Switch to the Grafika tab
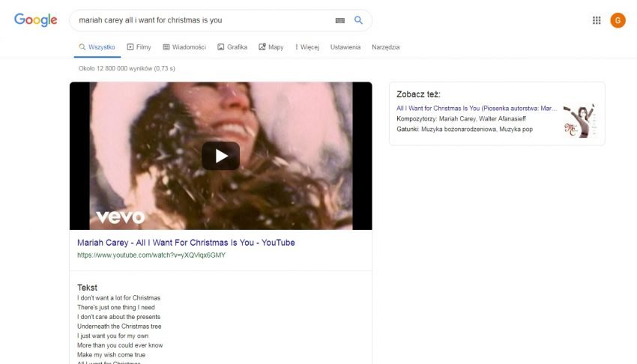 click(232, 47)
